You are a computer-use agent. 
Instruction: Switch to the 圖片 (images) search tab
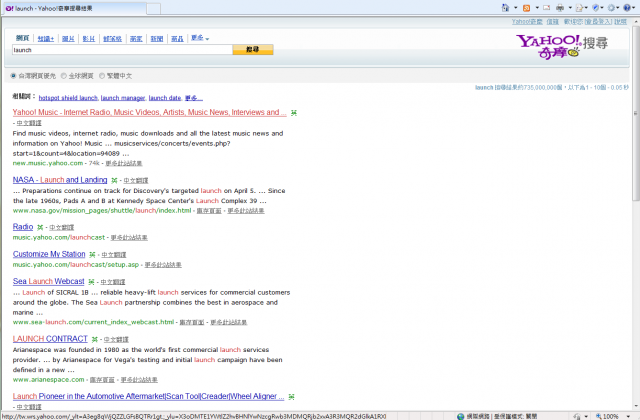(68, 39)
